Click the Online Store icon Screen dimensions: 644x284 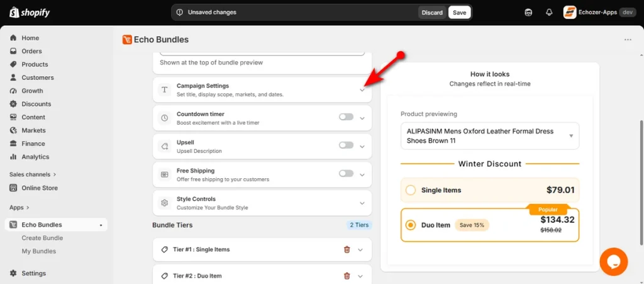pyautogui.click(x=14, y=188)
